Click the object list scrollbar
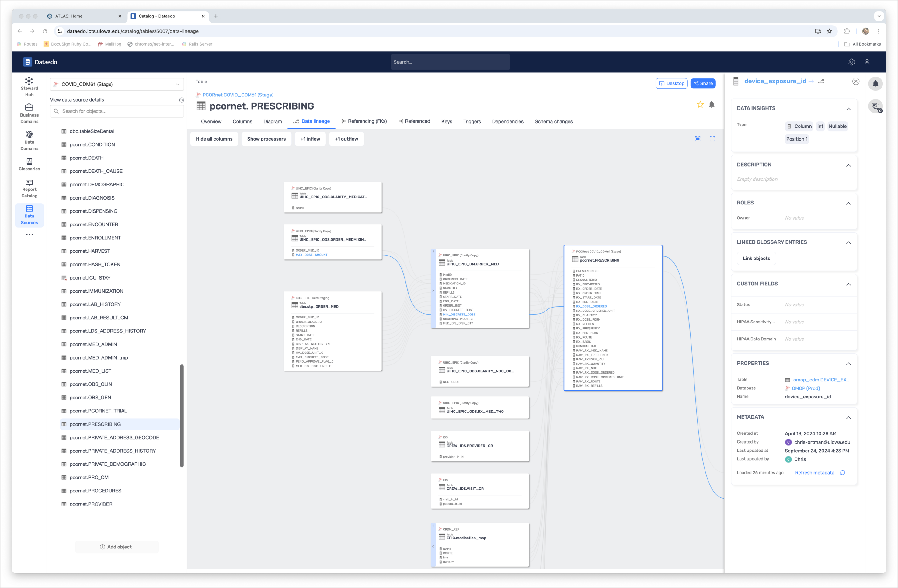This screenshot has height=588, width=898. 182,416
